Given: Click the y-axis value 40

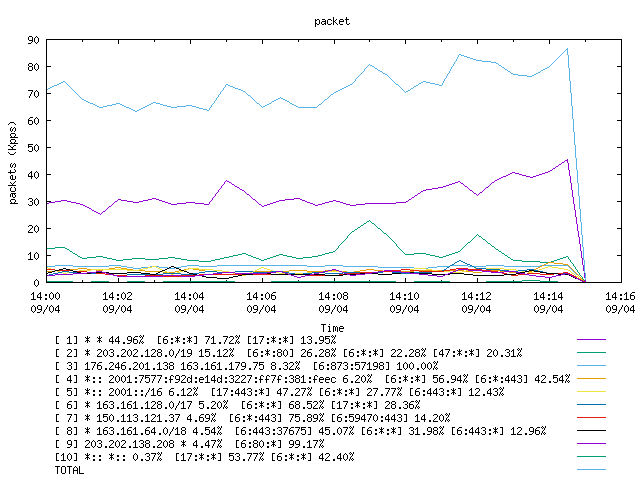Looking at the screenshot, I should (x=33, y=175).
